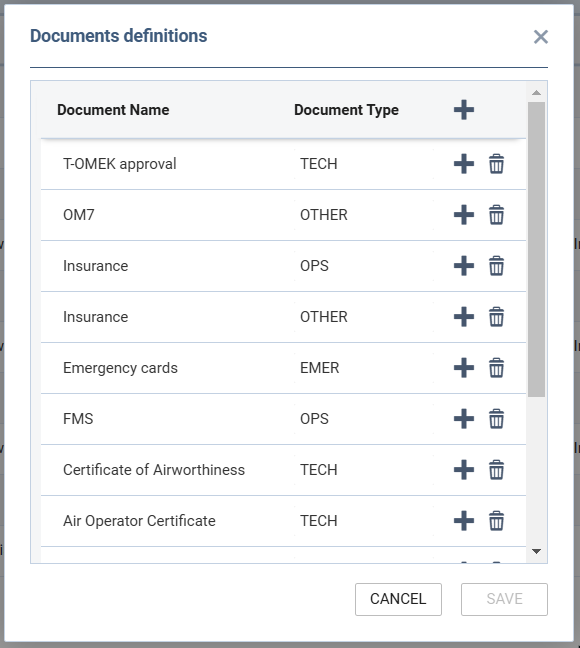Viewport: 580px width, 648px height.
Task: Click the plus icon next to Air Operator Certificate
Action: click(464, 521)
